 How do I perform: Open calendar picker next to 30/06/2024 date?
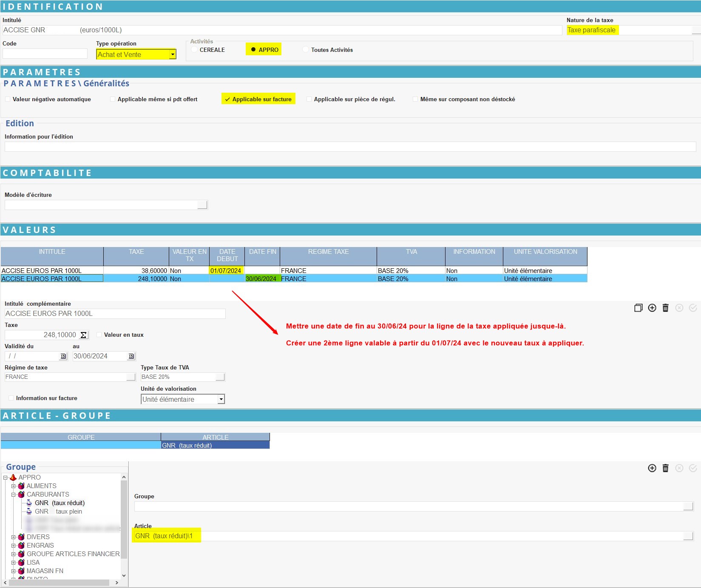(131, 356)
